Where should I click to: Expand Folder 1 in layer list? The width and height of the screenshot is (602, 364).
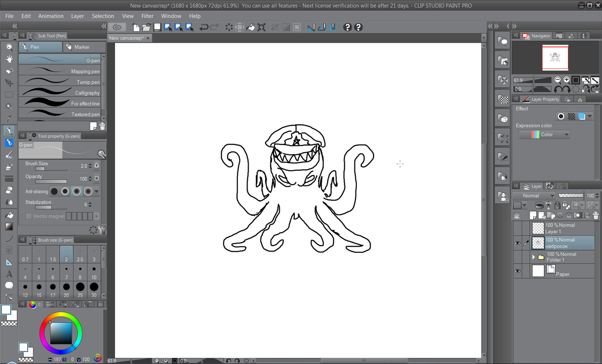pos(534,257)
